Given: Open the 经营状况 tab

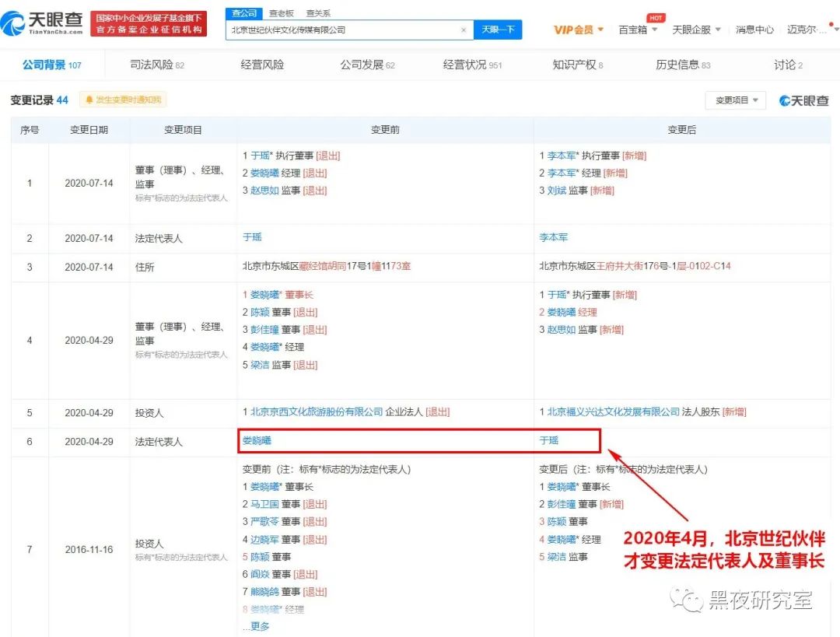Looking at the screenshot, I should [473, 65].
